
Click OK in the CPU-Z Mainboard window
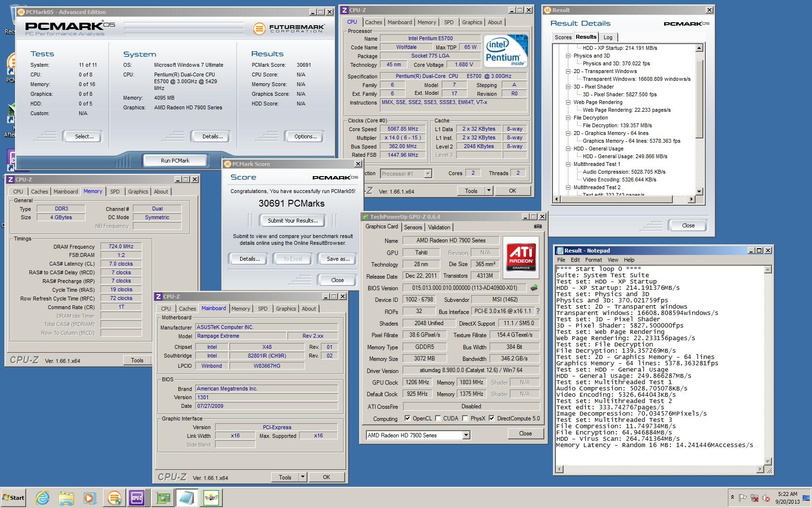327,477
